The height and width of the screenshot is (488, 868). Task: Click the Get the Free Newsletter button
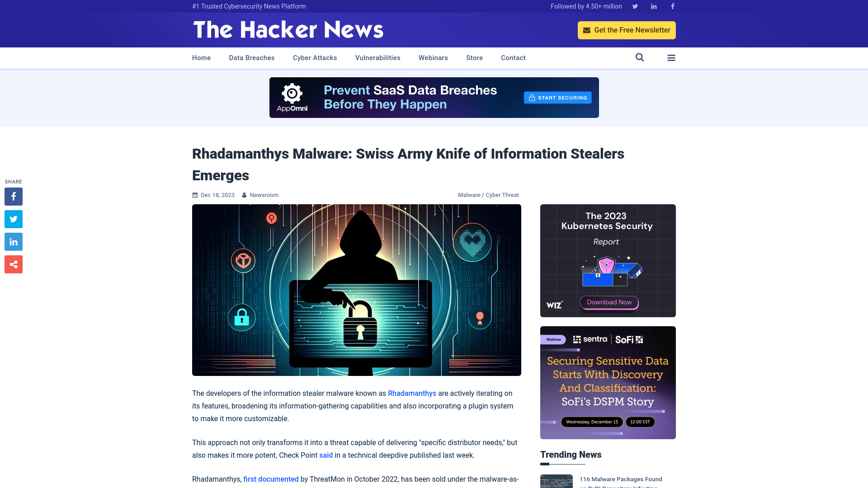pyautogui.click(x=627, y=30)
